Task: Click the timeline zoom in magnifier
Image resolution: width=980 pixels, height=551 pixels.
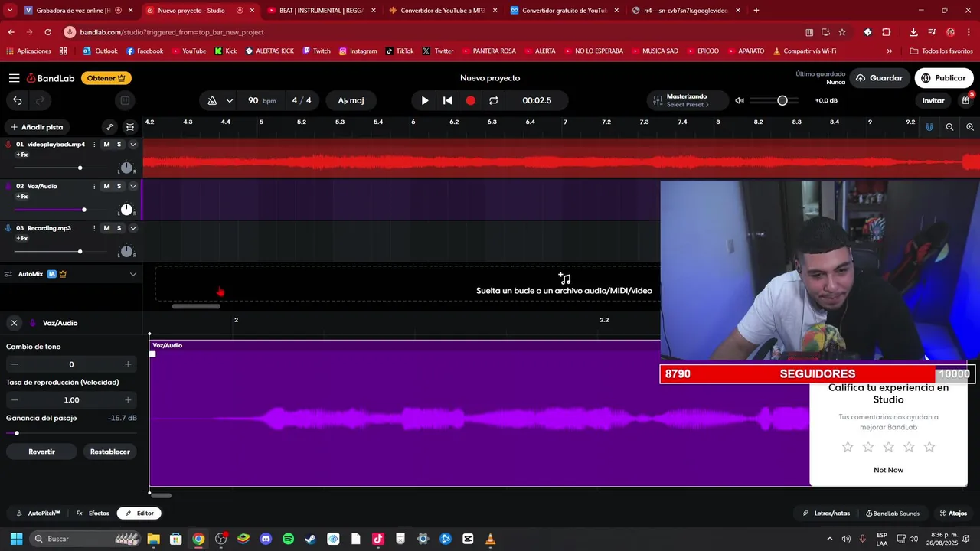Action: (970, 127)
